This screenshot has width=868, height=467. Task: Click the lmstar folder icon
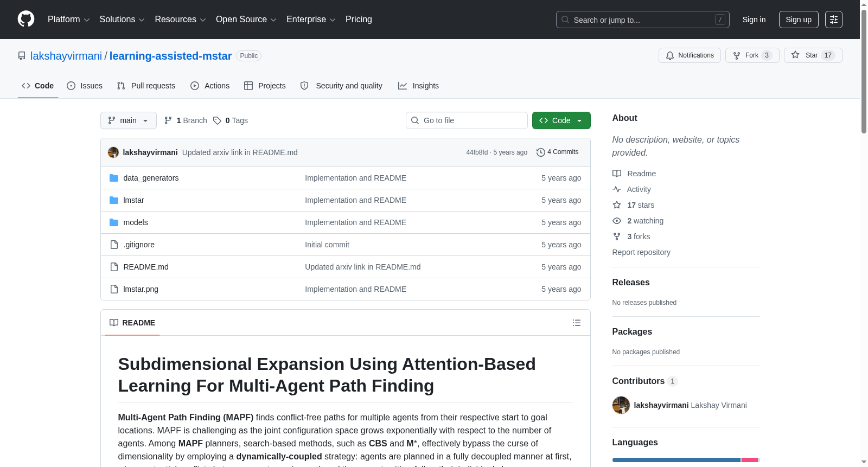tap(114, 200)
